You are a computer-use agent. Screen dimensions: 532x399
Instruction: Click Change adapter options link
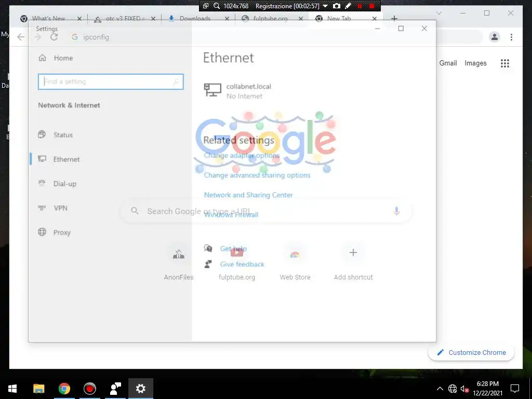(242, 155)
